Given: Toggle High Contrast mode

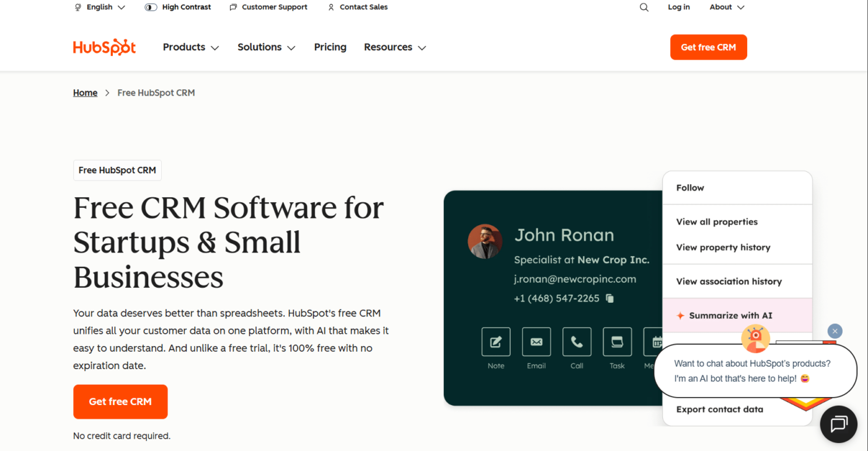Looking at the screenshot, I should click(x=178, y=7).
